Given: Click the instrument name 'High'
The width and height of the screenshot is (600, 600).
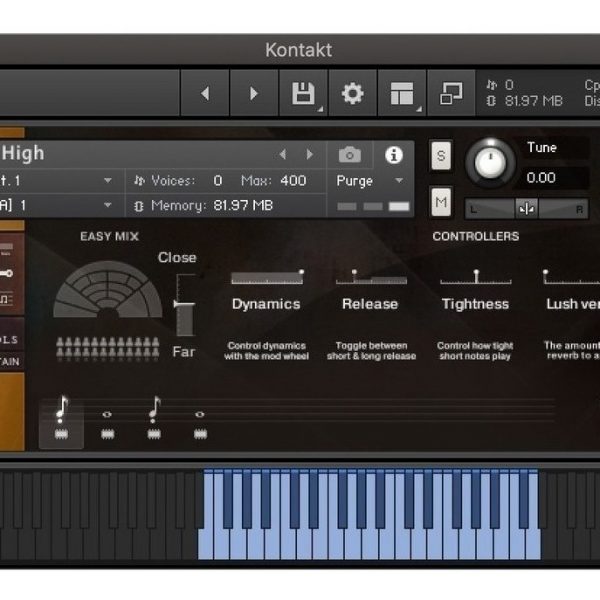Looking at the screenshot, I should [23, 153].
